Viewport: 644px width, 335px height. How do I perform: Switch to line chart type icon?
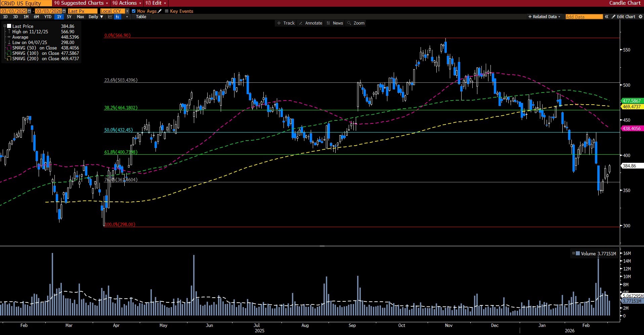110,17
